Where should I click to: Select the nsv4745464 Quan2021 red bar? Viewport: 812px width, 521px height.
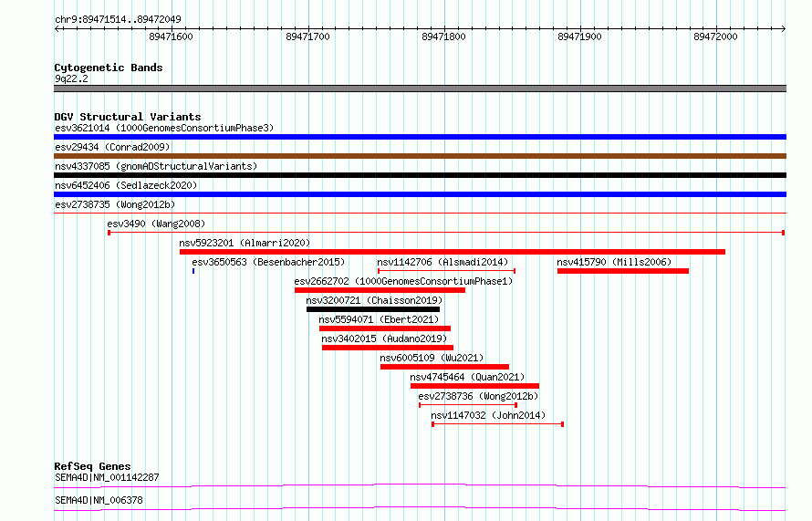pos(474,386)
